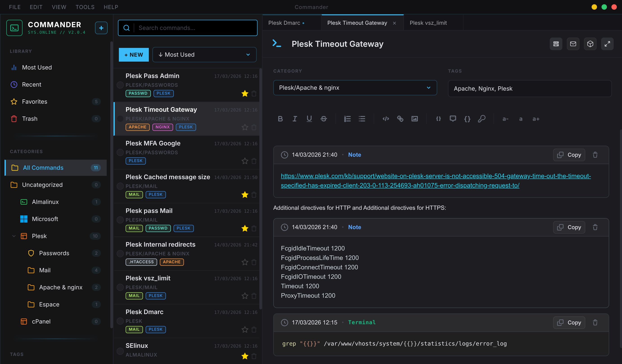The image size is (622, 364).
Task: Copy the Fcgid directives Note
Action: pos(569,227)
